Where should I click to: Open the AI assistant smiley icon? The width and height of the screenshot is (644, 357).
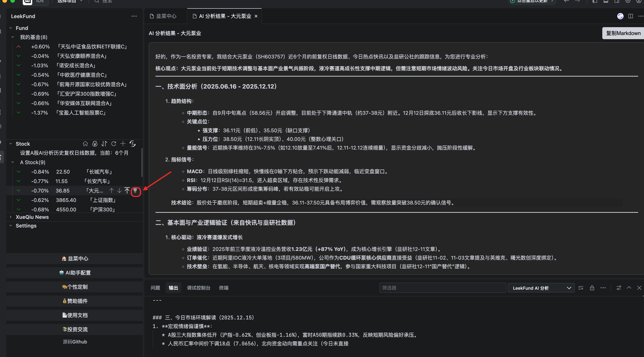click(620, 16)
